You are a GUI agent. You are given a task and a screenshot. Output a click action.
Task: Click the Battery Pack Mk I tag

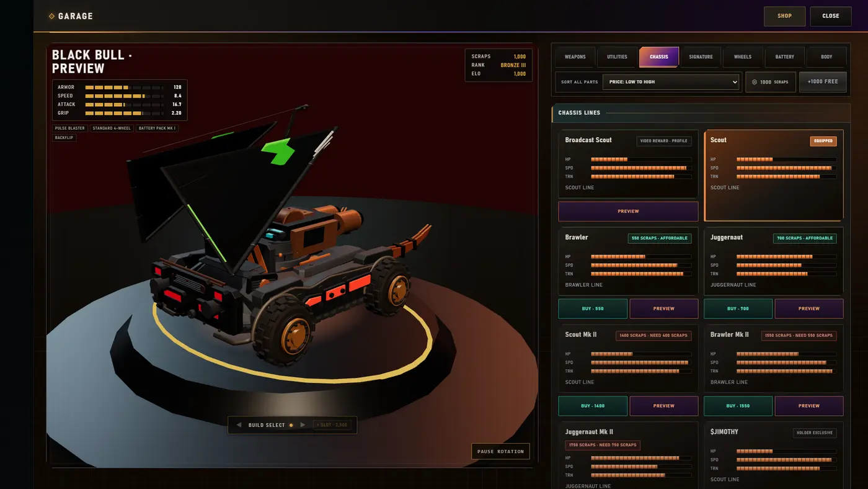[x=157, y=128]
